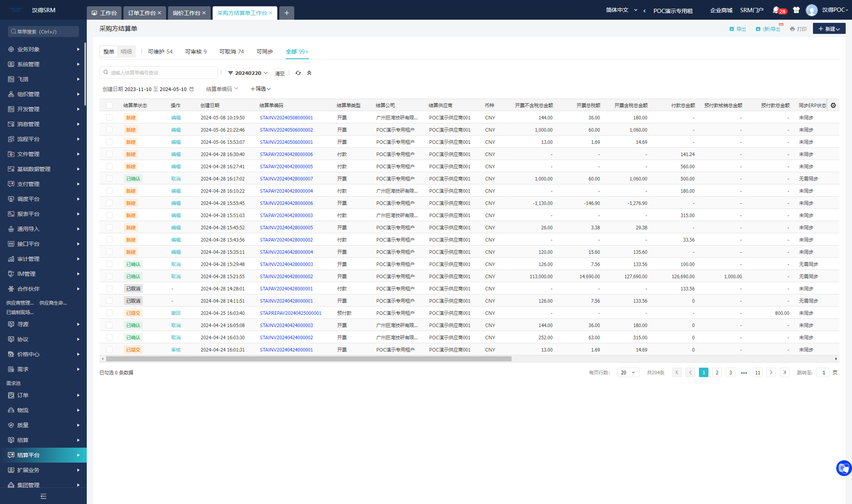Viewport: 852px width, 504px height.
Task: Check the row STAINV20240508000001
Action: point(109,117)
